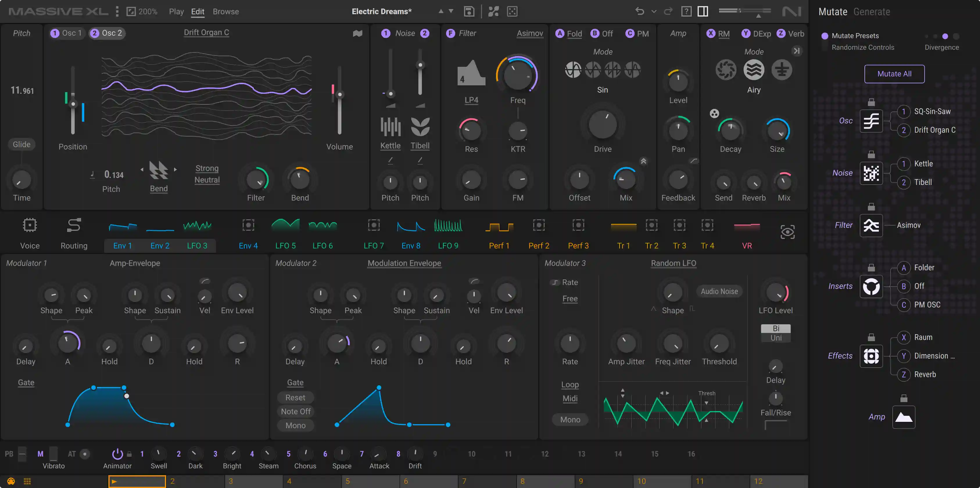
Task: Lock the Osc section from mutation
Action: coord(871,102)
